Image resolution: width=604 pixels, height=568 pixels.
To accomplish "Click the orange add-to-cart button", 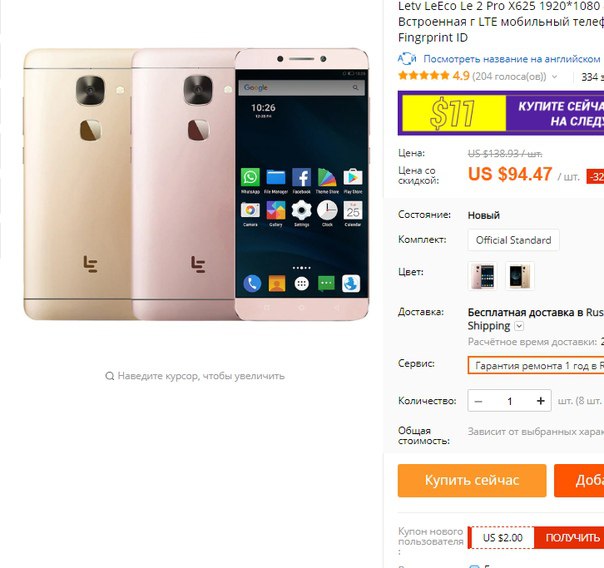I will point(579,480).
